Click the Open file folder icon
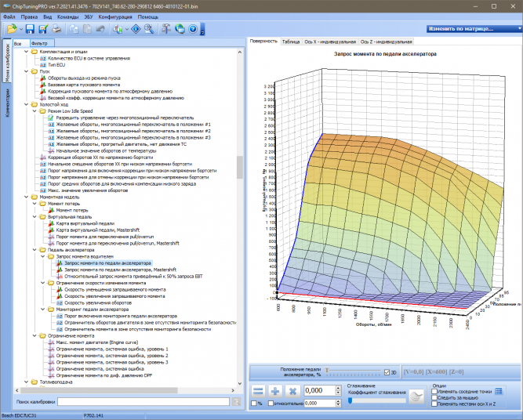 [12, 29]
